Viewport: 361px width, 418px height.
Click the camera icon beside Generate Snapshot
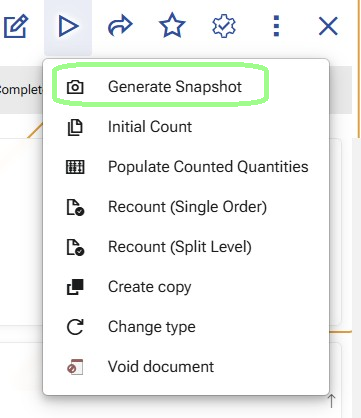pyautogui.click(x=75, y=87)
